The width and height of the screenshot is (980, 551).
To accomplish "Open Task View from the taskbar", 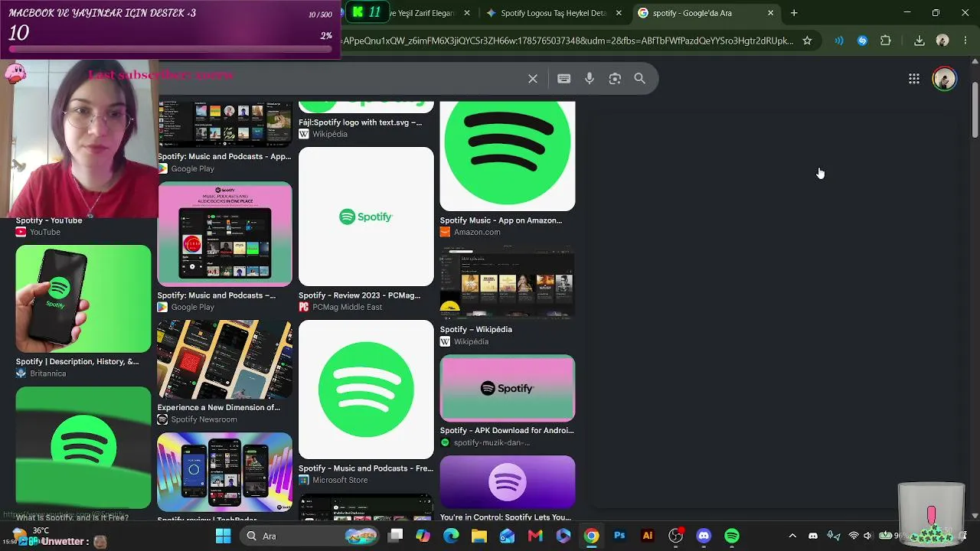I will pos(395,536).
